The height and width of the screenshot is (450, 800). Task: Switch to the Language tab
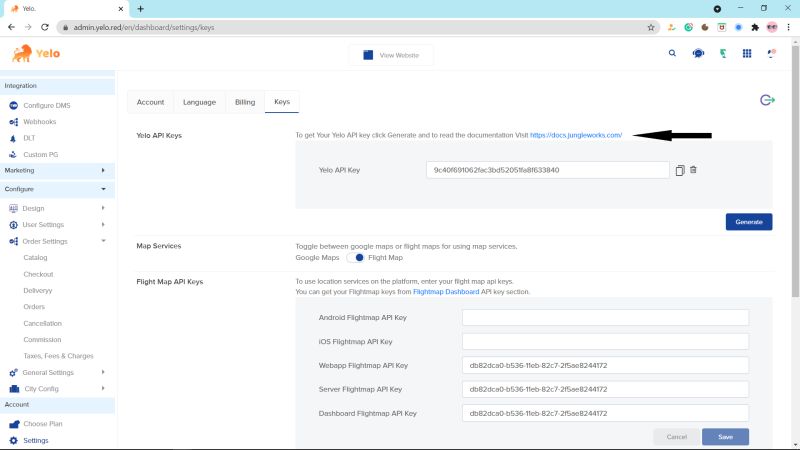pyautogui.click(x=199, y=102)
